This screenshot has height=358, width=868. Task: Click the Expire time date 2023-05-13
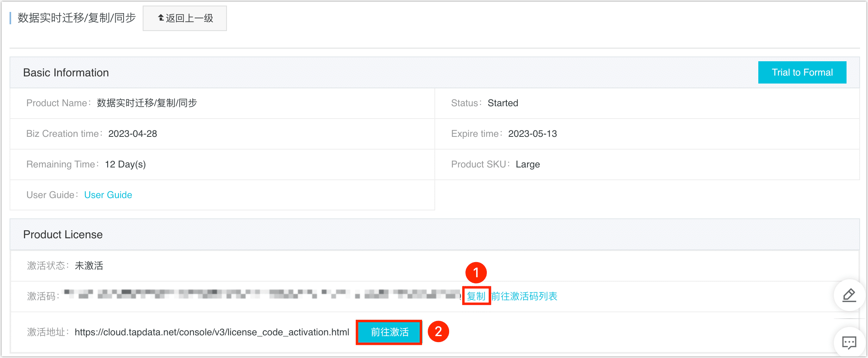[x=533, y=134]
